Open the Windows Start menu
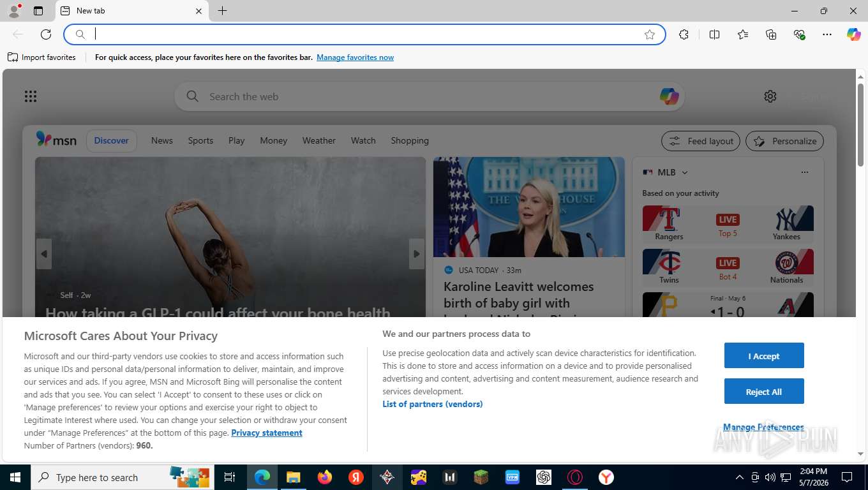 [15, 477]
